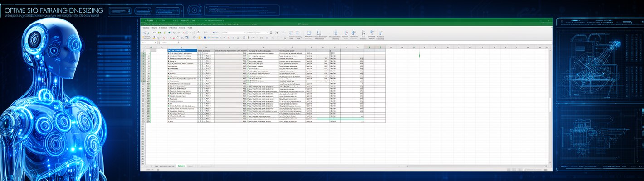Click the large Conditional Formatting ribbon icon
Viewport: 644px width, 181px height.
(x=309, y=34)
